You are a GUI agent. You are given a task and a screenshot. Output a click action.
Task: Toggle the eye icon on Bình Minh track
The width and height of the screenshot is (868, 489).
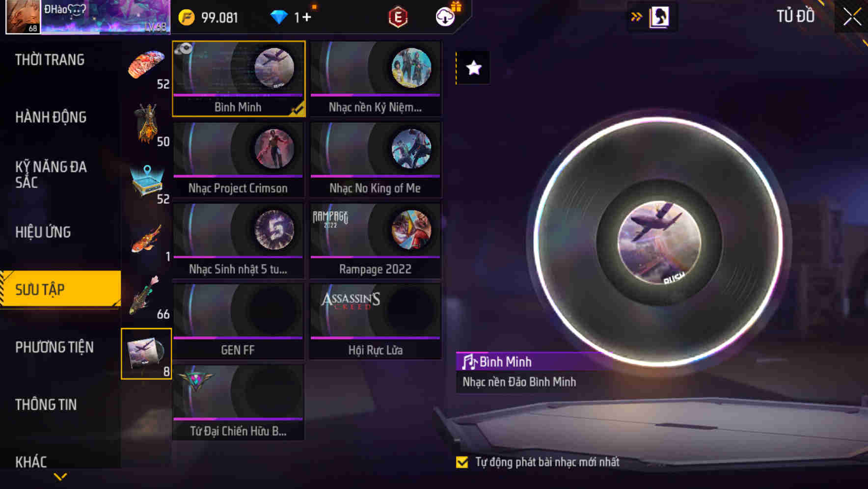pos(184,48)
